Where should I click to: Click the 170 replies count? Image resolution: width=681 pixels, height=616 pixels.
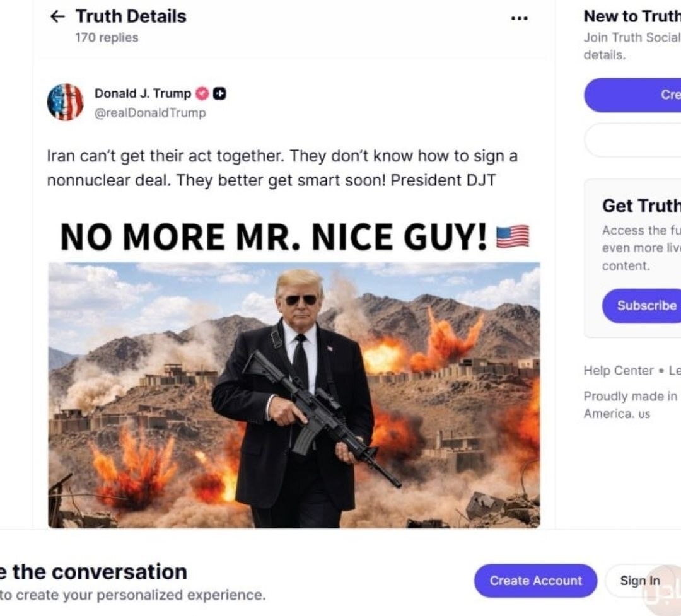point(107,37)
